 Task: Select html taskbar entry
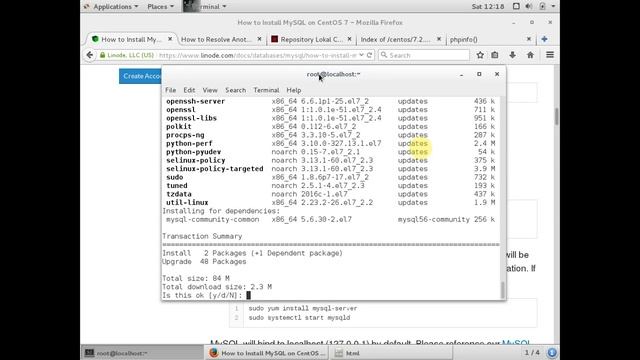[392, 353]
